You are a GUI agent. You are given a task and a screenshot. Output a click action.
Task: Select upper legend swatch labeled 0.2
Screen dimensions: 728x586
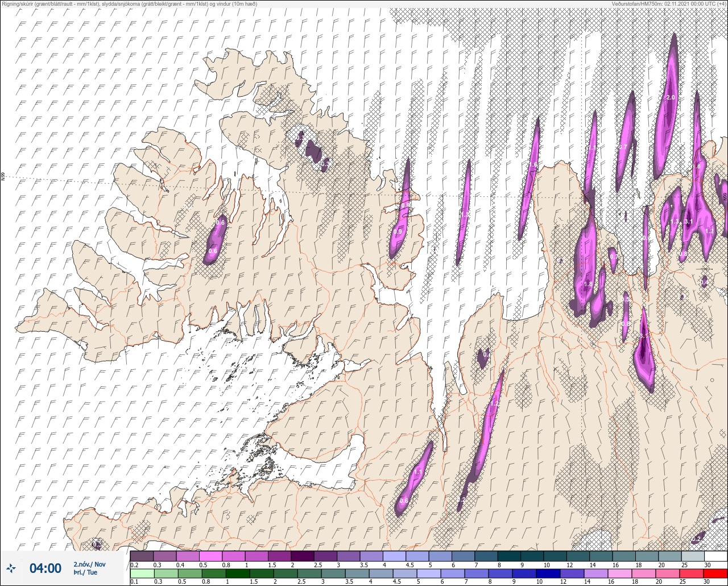pos(142,556)
